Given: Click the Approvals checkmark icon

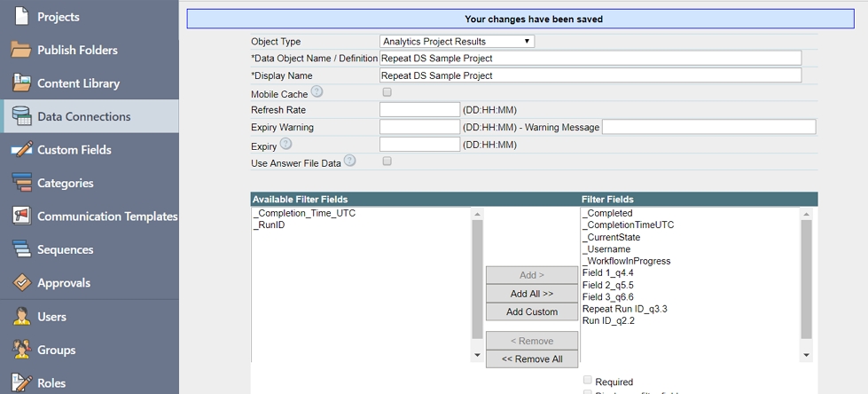Looking at the screenshot, I should click(21, 282).
